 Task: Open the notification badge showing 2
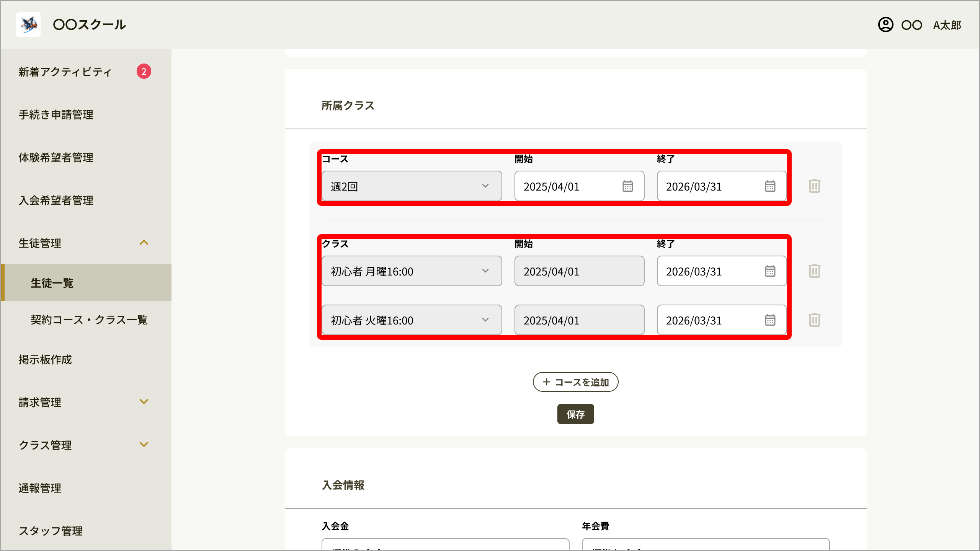click(x=144, y=72)
